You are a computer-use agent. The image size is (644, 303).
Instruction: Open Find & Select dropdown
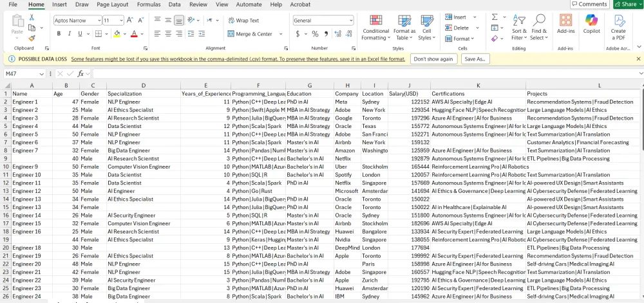point(539,27)
